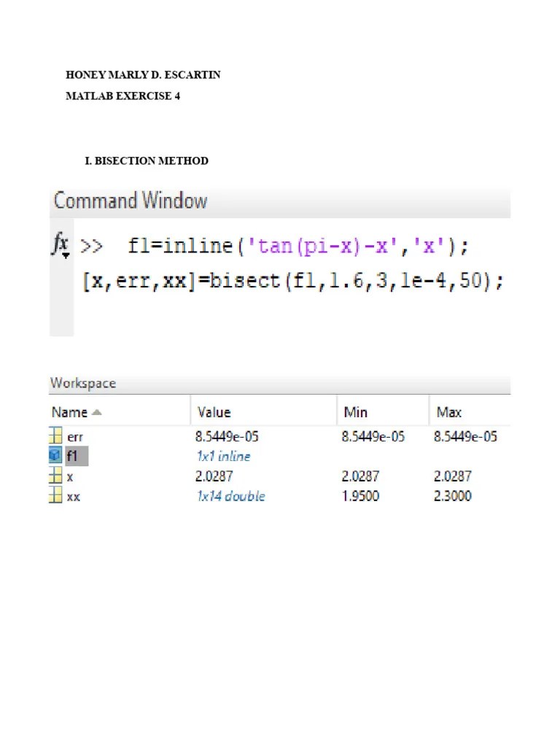The width and height of the screenshot is (560, 747).
Task: Click the Min value 8.5449e-05 for err
Action: (x=373, y=436)
